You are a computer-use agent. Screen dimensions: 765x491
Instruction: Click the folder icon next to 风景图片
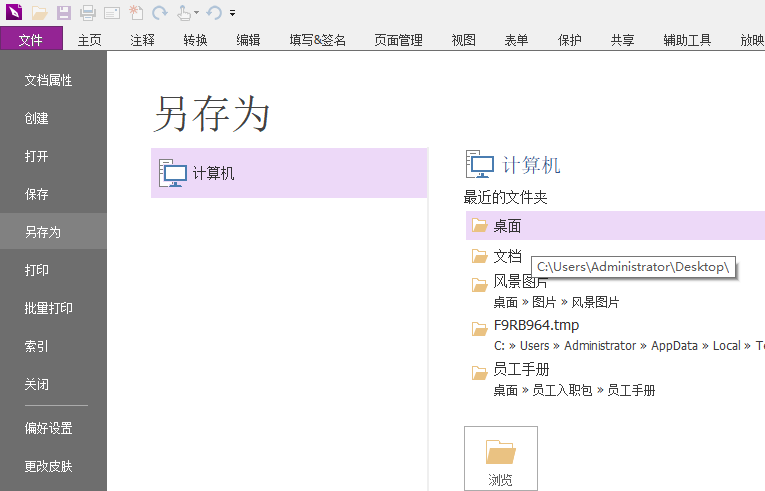(480, 285)
